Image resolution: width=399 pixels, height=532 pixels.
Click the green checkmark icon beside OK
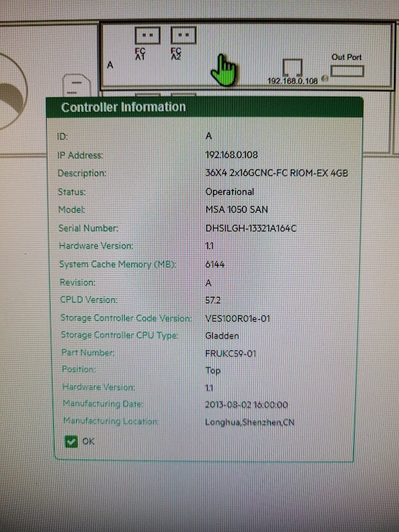71,441
